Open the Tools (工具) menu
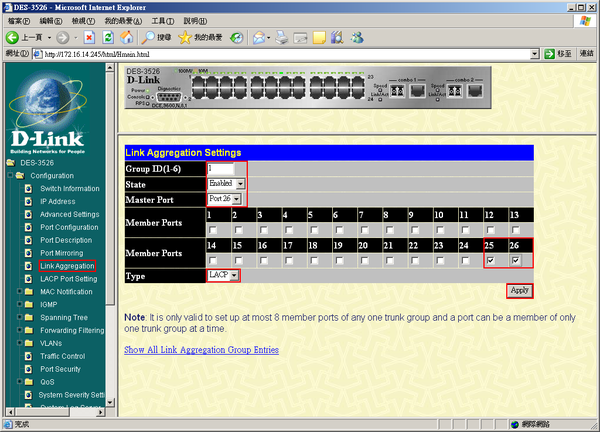The width and height of the screenshot is (600, 432). click(x=163, y=21)
